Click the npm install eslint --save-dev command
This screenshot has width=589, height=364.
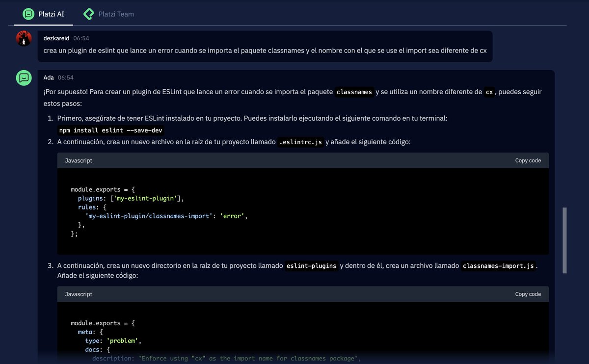(110, 130)
